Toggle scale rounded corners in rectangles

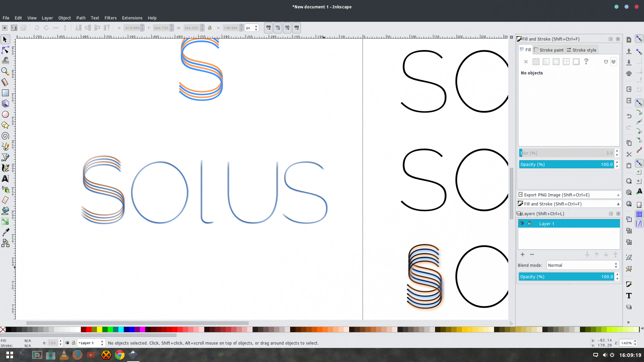click(277, 28)
